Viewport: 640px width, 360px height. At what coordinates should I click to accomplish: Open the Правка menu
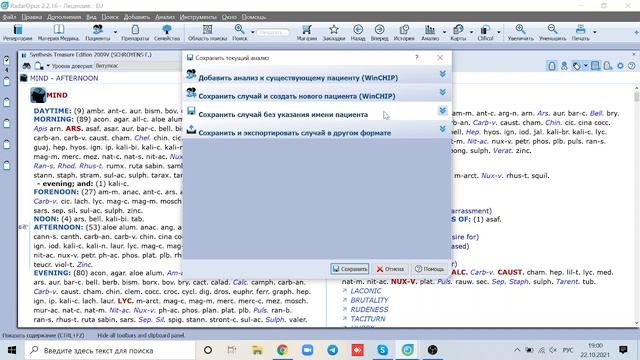pyautogui.click(x=32, y=17)
